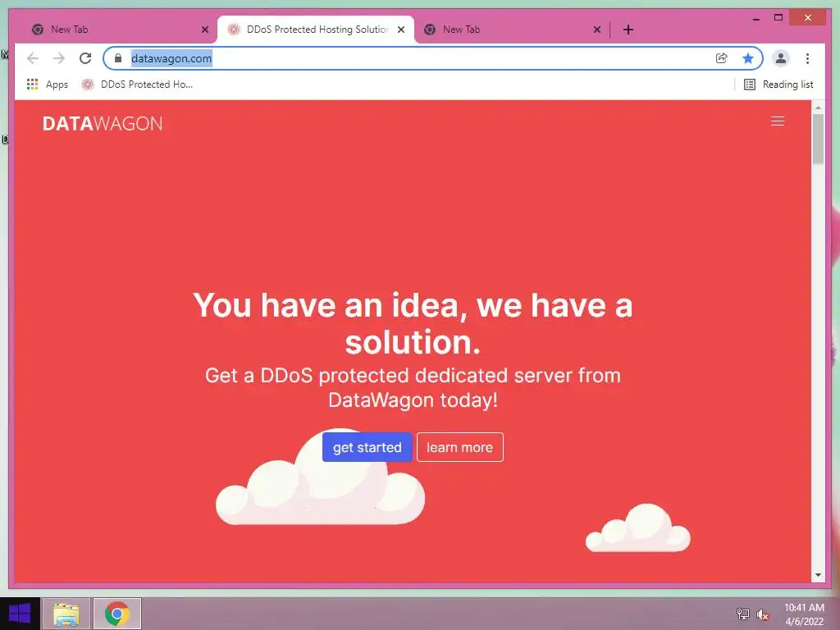Click the "You have an idea" headline
The image size is (840, 630).
click(x=413, y=323)
